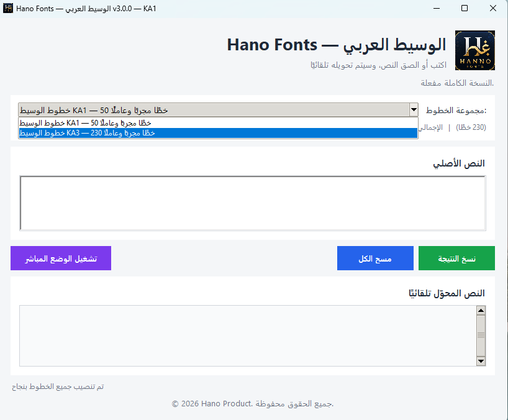Screen dimensions: 508x420
Task: Minimize the Hano Fonts window
Action: click(x=437, y=8)
